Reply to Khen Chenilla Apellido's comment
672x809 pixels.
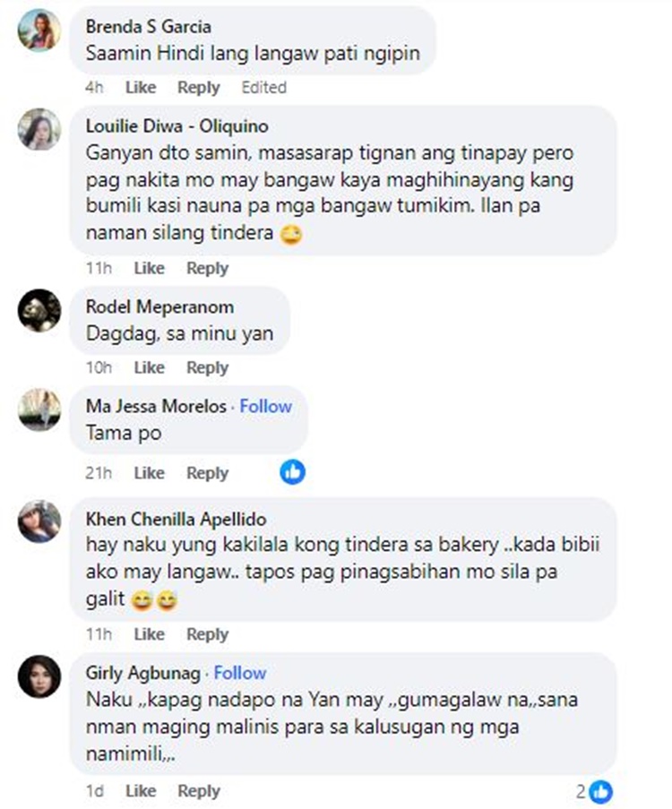coord(207,634)
